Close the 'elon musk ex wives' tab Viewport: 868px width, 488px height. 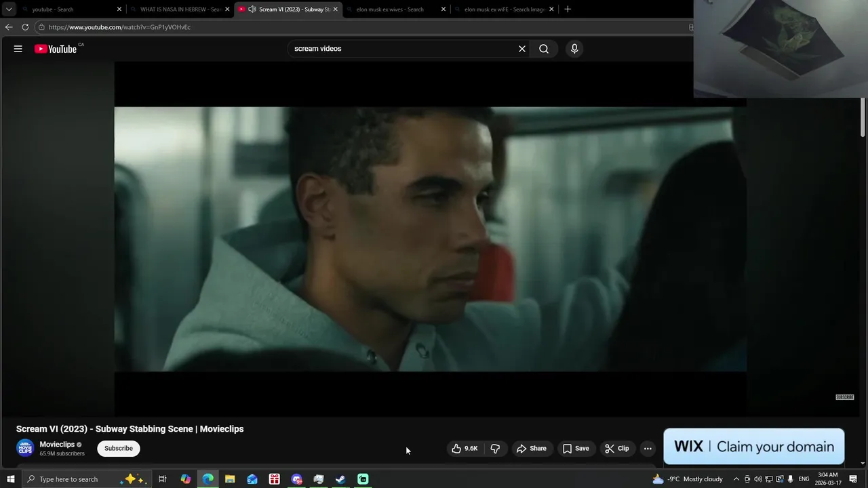(x=443, y=9)
